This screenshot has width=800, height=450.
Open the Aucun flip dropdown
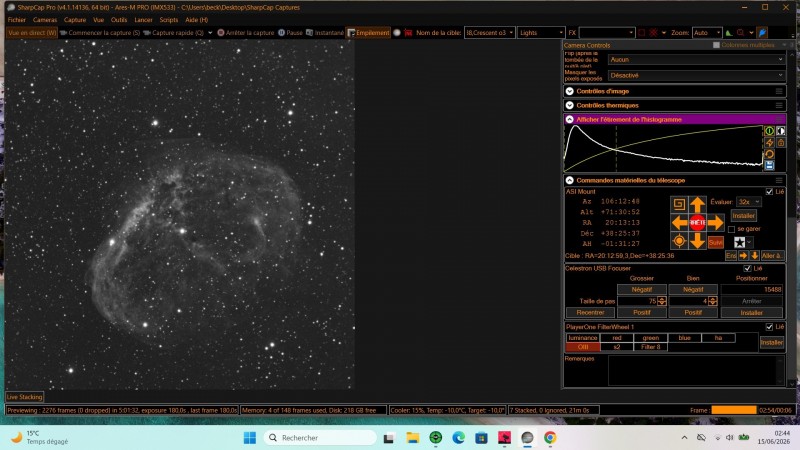pyautogui.click(x=696, y=60)
